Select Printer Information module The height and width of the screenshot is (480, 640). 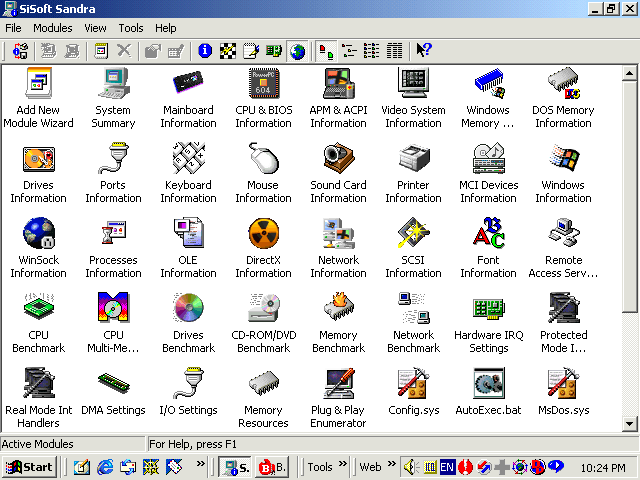pos(413,173)
